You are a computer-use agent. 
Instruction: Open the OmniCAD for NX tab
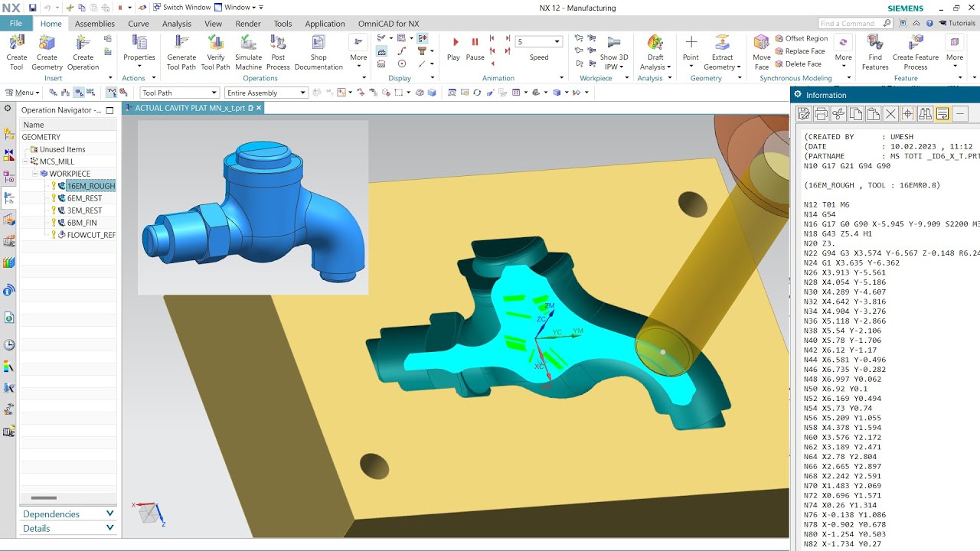coord(389,24)
